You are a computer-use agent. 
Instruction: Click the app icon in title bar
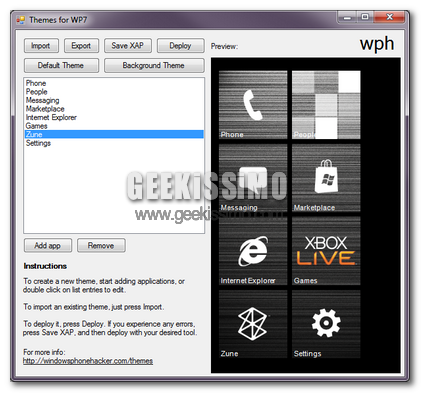[21, 20]
